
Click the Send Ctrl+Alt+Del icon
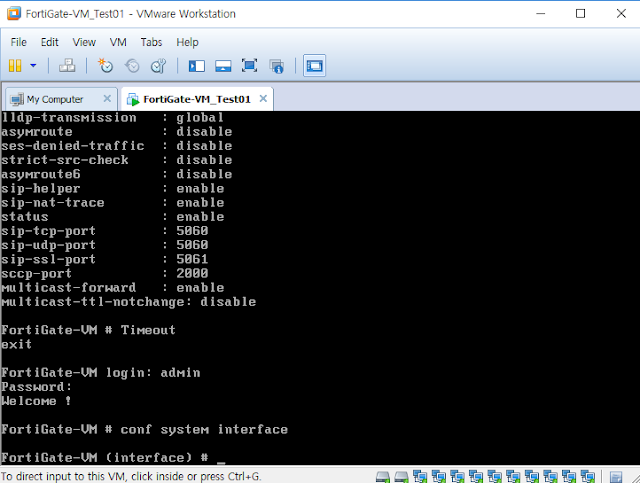click(67, 65)
